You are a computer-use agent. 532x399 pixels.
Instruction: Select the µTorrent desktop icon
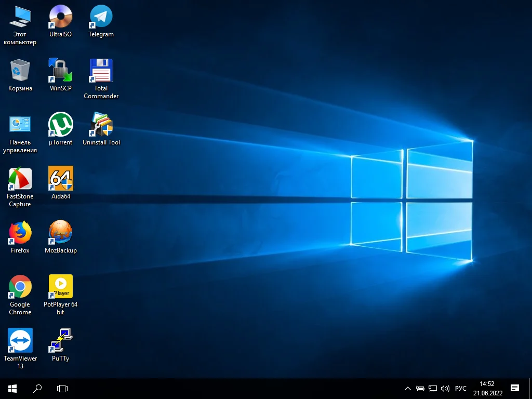(60, 125)
